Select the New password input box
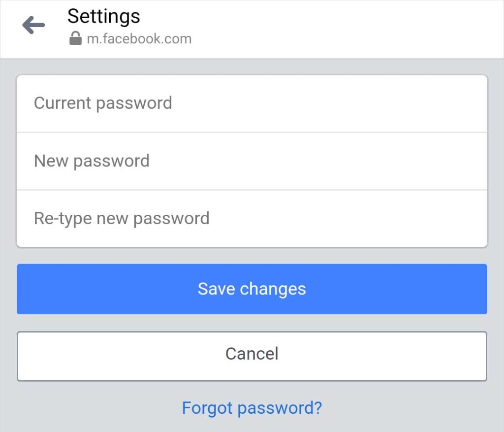The height and width of the screenshot is (432, 504). click(252, 161)
